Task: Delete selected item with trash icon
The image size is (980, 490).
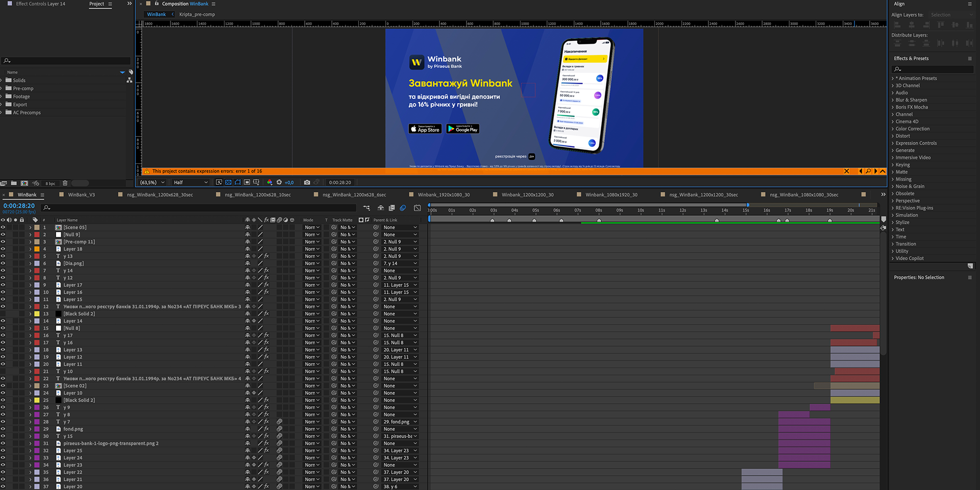Action: pyautogui.click(x=65, y=183)
